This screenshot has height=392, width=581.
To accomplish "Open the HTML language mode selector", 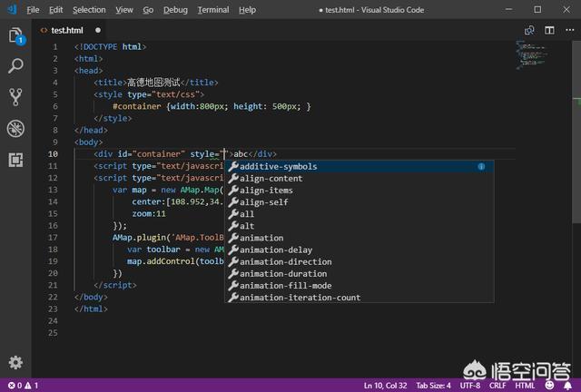I will (526, 386).
